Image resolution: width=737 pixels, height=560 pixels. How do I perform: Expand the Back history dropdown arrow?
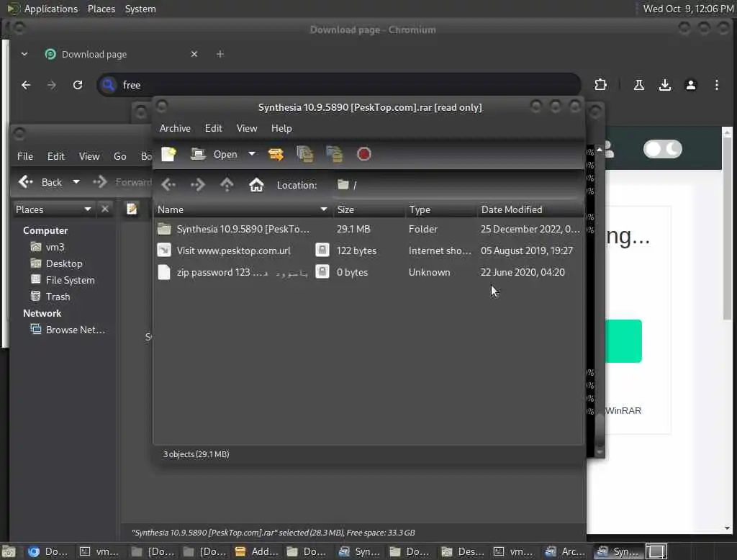[76, 182]
